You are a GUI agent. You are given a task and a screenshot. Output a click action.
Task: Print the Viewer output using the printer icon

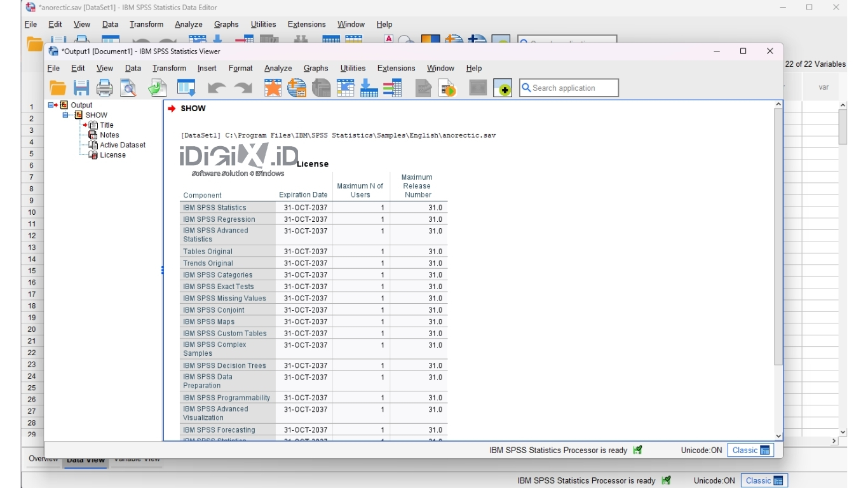coord(105,88)
